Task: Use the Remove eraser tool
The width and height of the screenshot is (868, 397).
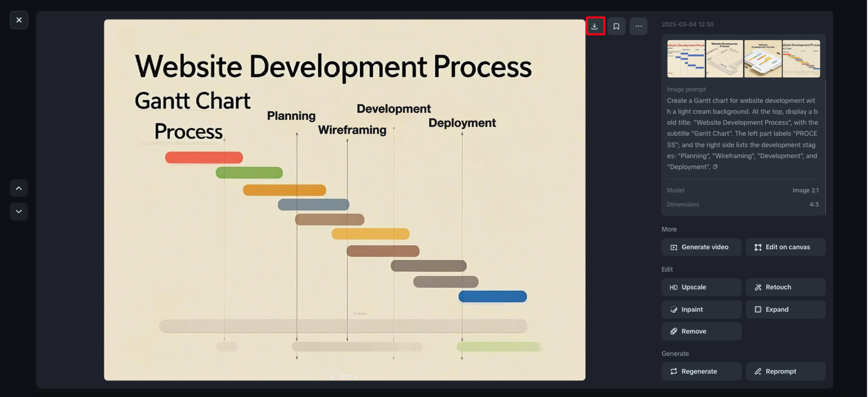Action: coord(701,331)
